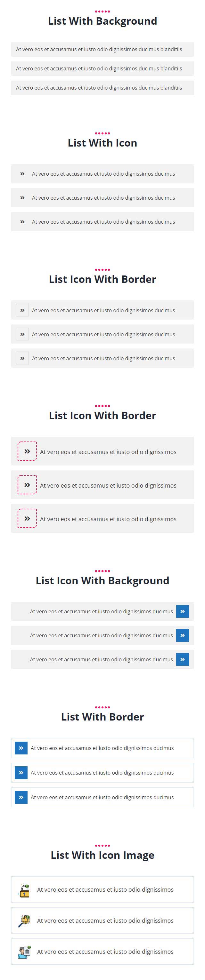Image resolution: width=205 pixels, height=980 pixels.
Task: Click the first item text in List With Background
Action: [99, 50]
